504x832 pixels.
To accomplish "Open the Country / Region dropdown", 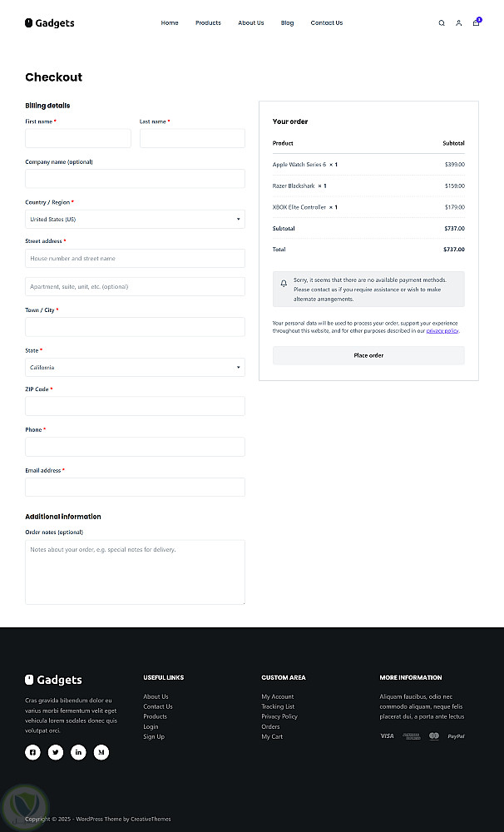I will point(135,220).
